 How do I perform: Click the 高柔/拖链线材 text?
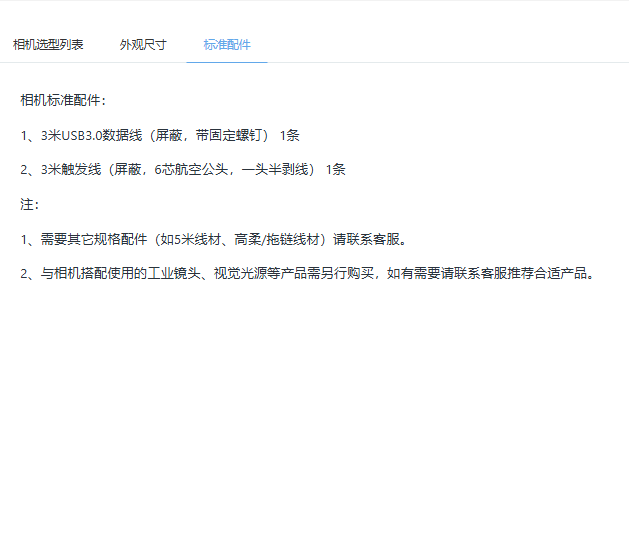tap(277, 239)
